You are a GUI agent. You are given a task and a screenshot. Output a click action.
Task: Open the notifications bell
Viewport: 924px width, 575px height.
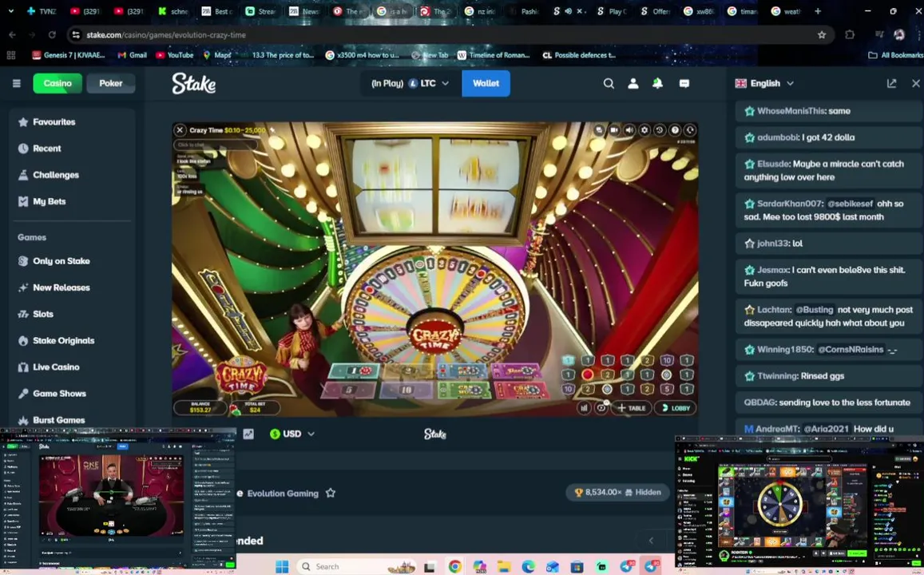[x=657, y=83]
